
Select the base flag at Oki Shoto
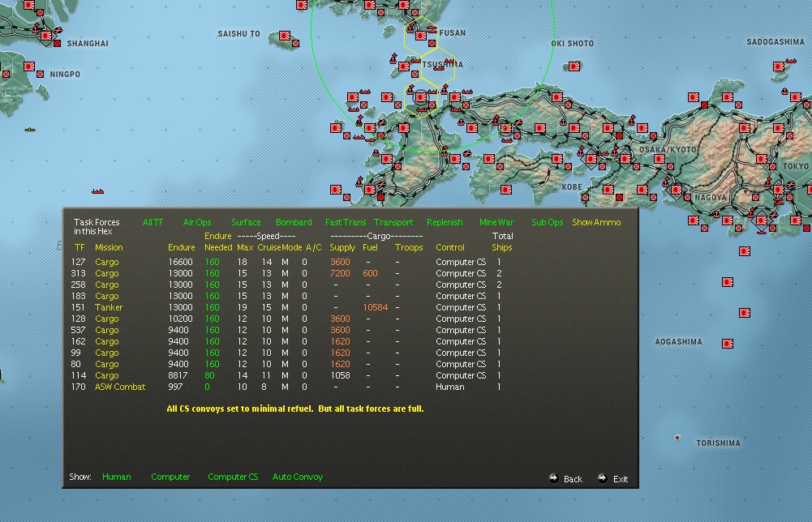click(574, 66)
